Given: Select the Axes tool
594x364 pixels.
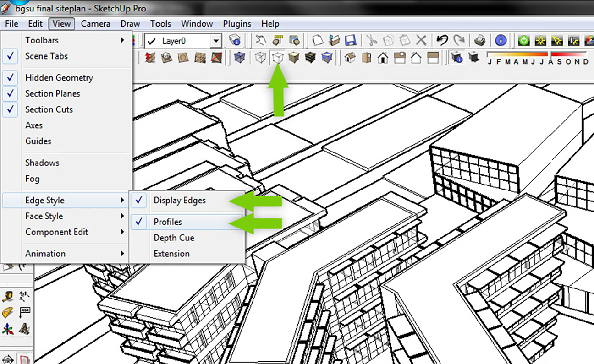Looking at the screenshot, I should [8, 329].
